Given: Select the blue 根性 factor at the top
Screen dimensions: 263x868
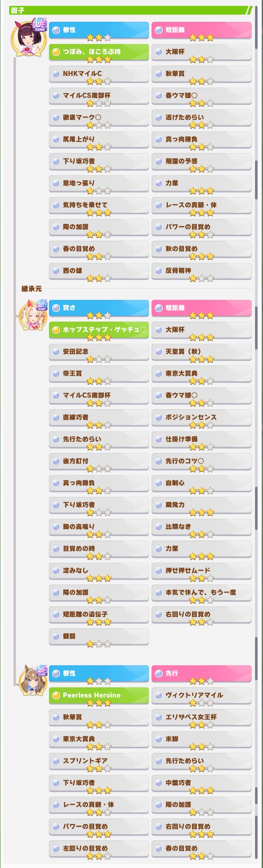Looking at the screenshot, I should pos(99,31).
